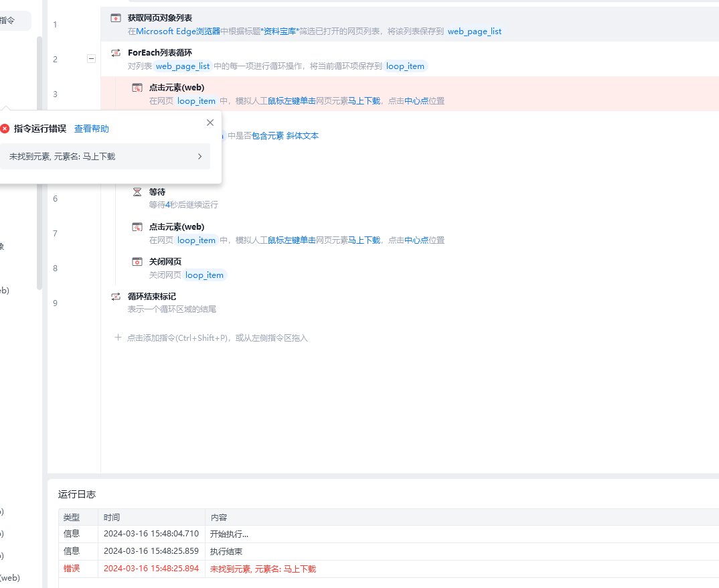This screenshot has height=588, width=719.
Task: Click loop_item variable in 关闭网页 step
Action: point(204,275)
